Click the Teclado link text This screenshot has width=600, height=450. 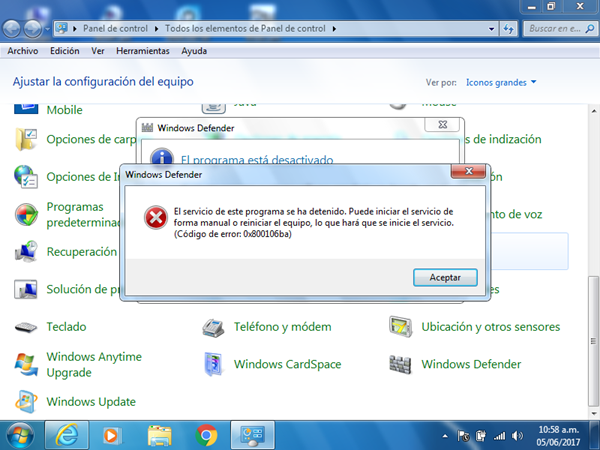66,327
